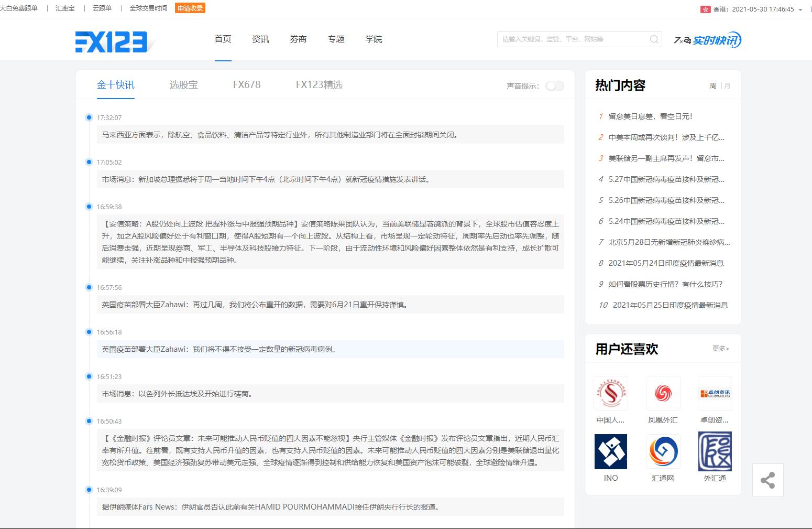Switch hot content to 周 ranking
Viewport: 812px width, 529px height.
click(x=713, y=85)
